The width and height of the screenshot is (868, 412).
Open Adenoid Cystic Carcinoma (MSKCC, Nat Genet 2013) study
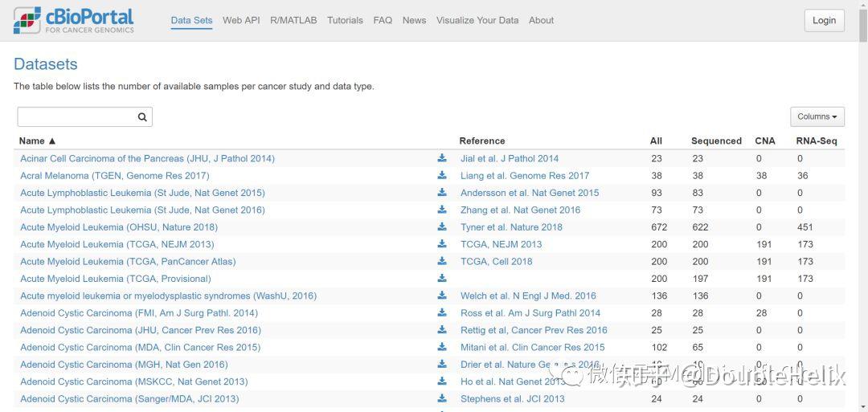(134, 381)
